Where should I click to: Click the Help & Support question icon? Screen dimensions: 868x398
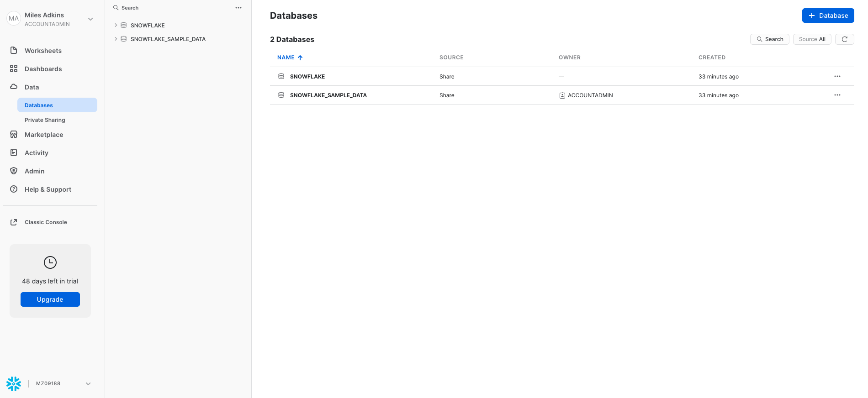(14, 189)
